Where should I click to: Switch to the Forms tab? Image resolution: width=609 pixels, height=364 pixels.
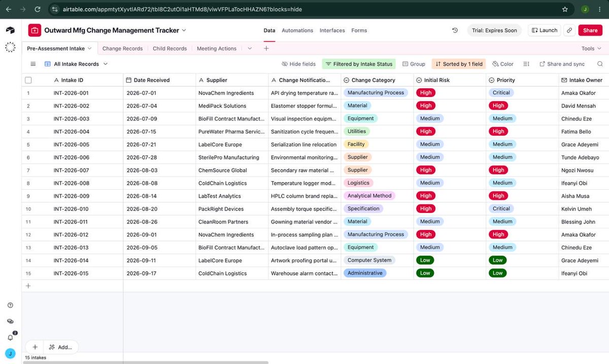coord(359,30)
